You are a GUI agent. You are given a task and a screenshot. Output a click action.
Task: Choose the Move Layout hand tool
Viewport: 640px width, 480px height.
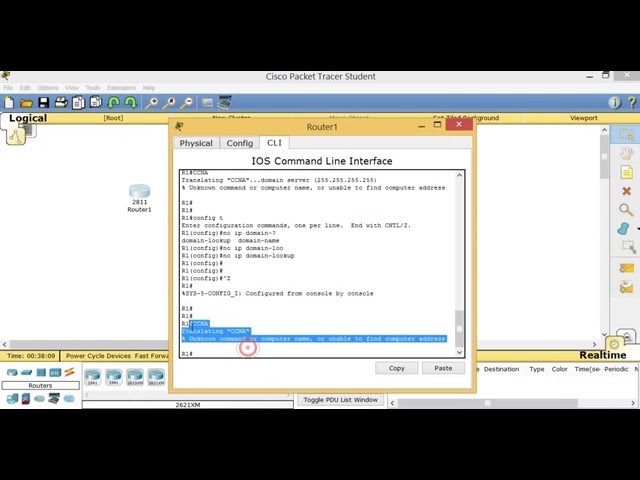tap(626, 153)
